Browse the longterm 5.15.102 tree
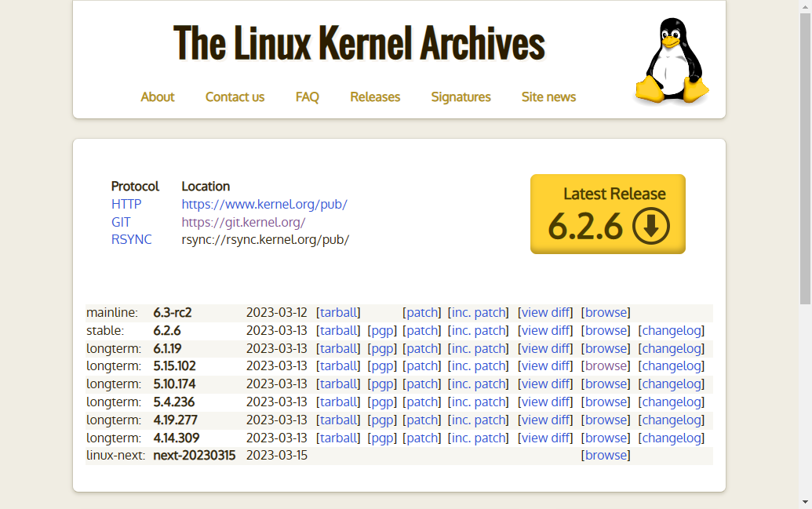Viewport: 812px width, 509px height. (x=606, y=366)
